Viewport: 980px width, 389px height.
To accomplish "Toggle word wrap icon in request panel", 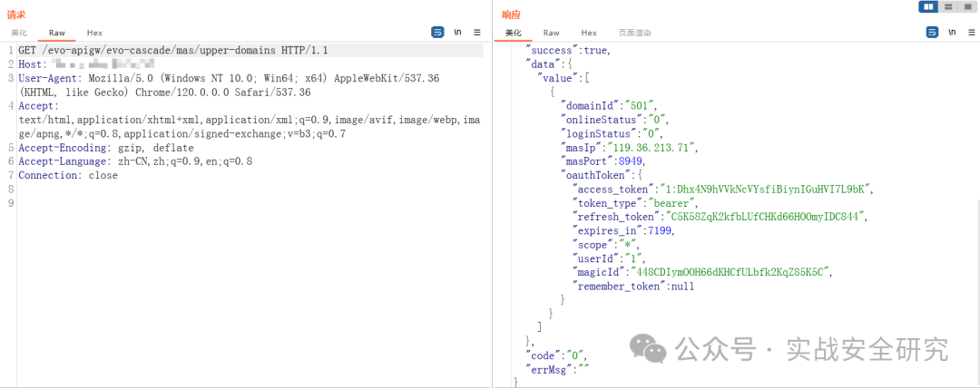I will click(437, 33).
